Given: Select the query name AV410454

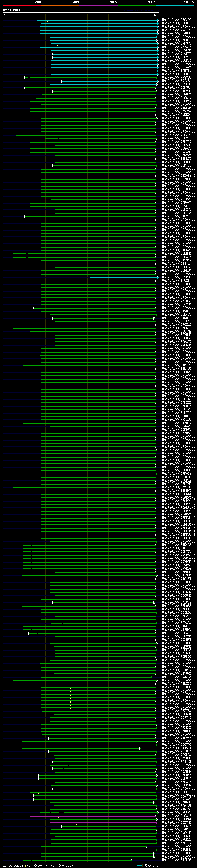Looking at the screenshot, I should pos(11,10).
